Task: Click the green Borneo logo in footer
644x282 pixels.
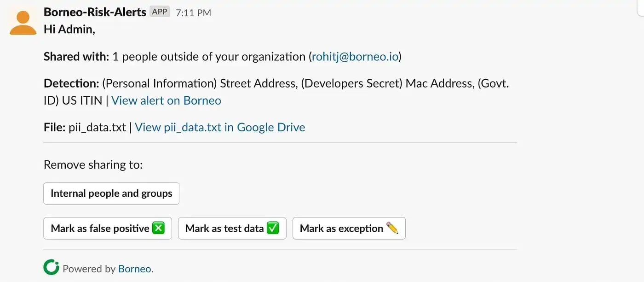Action: pyautogui.click(x=51, y=267)
